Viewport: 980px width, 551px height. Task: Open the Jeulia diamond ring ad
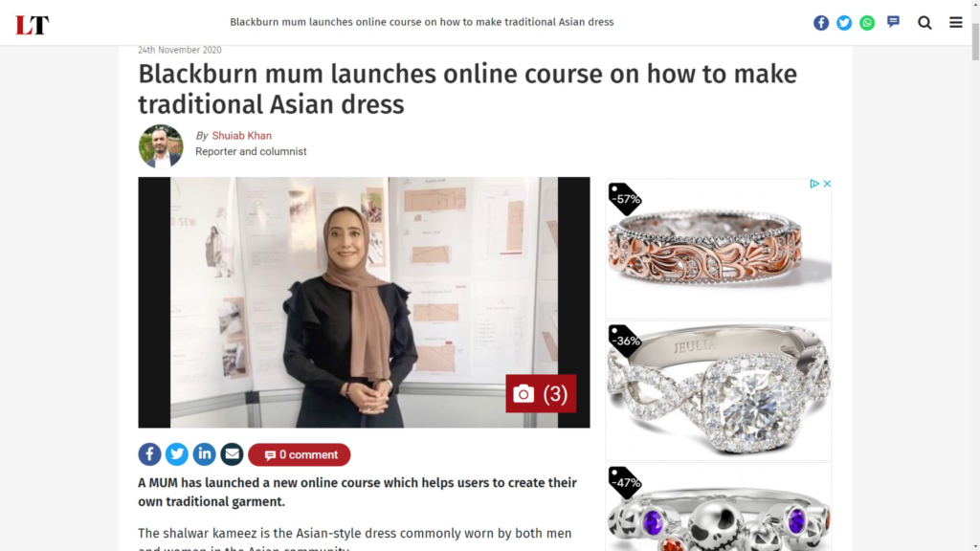(719, 390)
